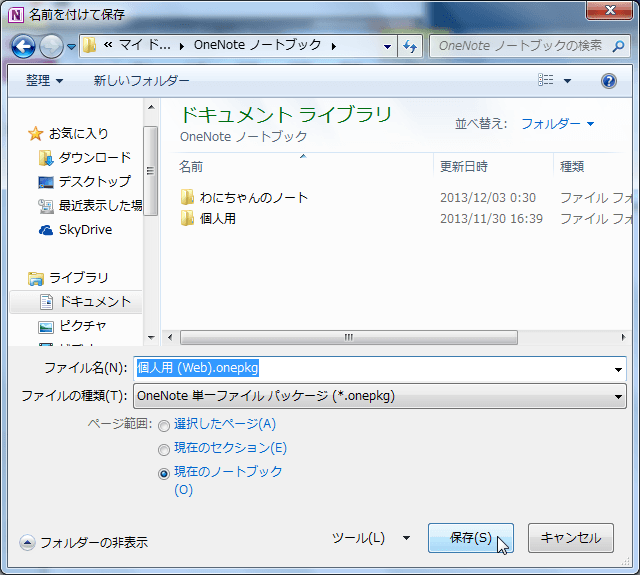Click file list horizontal scroll left arrow

[170, 337]
